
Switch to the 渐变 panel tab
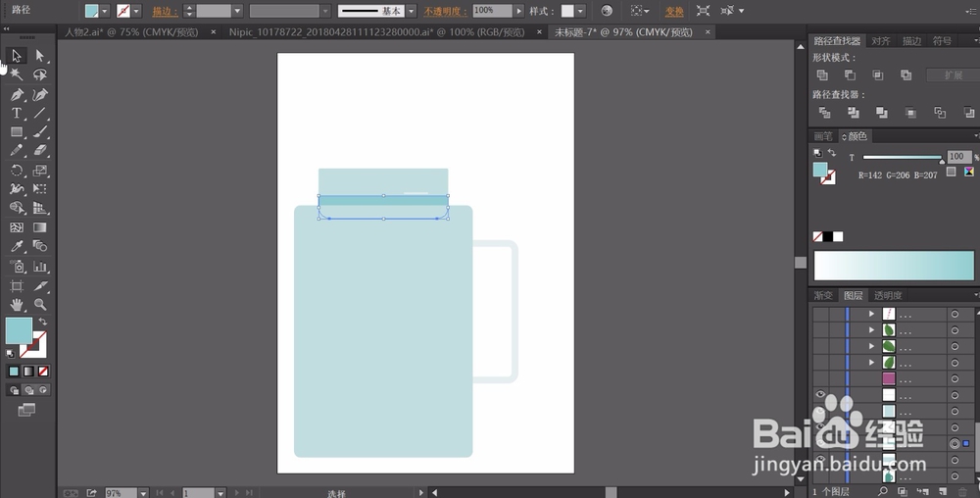823,295
